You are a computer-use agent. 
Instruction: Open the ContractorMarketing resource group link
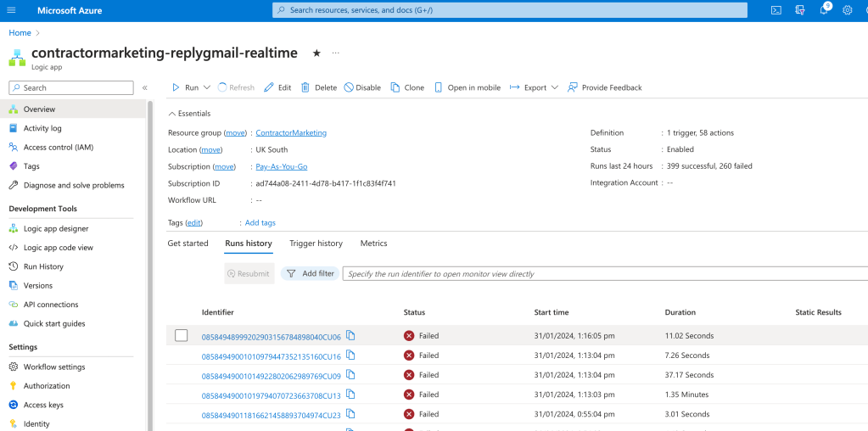point(291,133)
